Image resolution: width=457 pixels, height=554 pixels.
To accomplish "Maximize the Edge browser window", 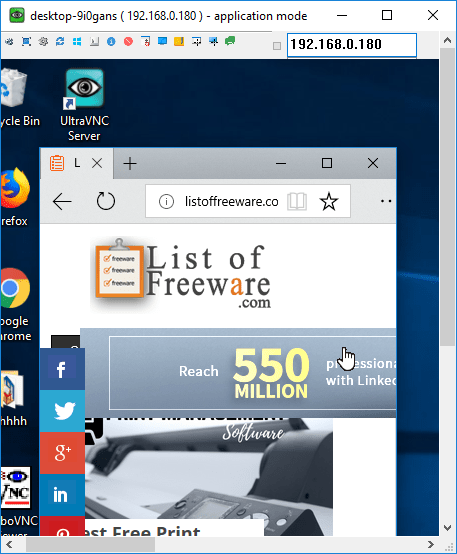I will coord(327,163).
